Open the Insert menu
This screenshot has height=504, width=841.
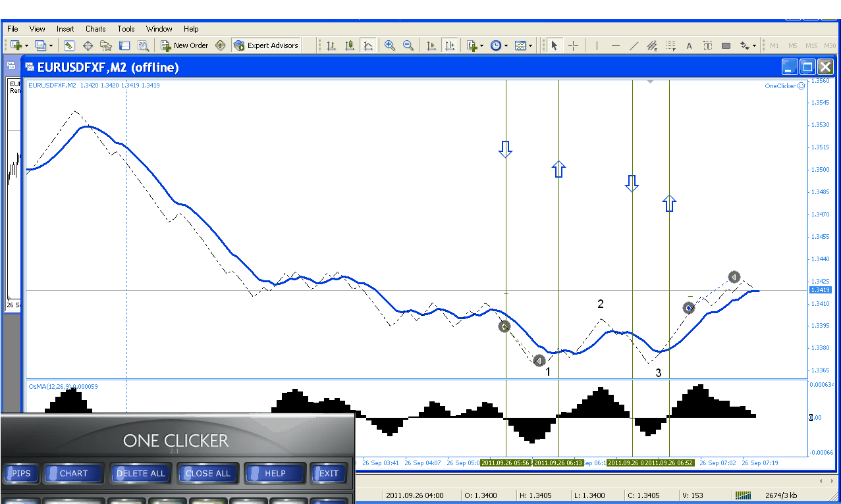(65, 29)
